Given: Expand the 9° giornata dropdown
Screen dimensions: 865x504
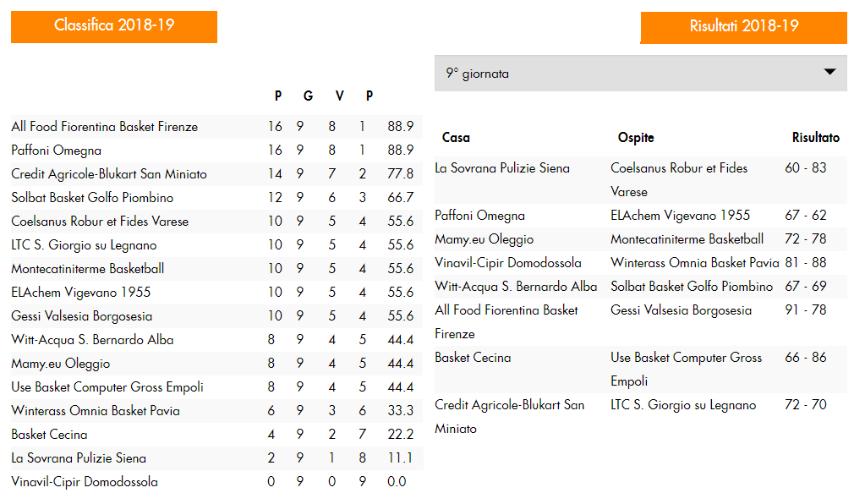Looking at the screenshot, I should [x=640, y=73].
